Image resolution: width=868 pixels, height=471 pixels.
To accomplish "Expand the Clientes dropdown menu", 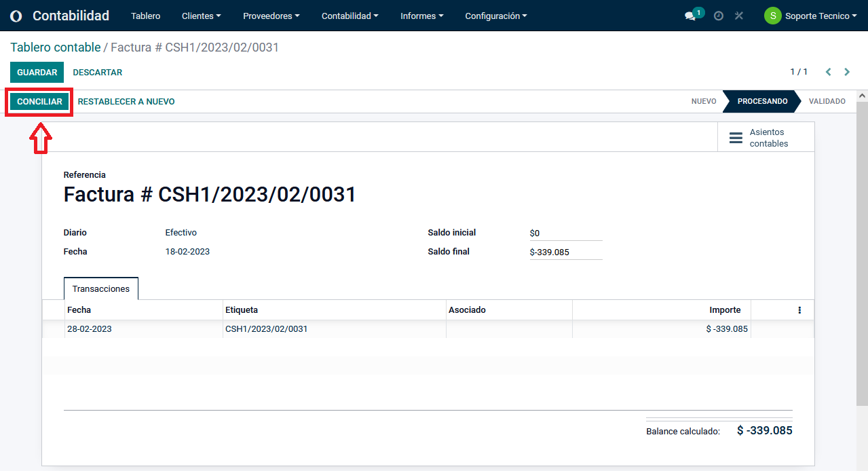I will click(x=202, y=16).
